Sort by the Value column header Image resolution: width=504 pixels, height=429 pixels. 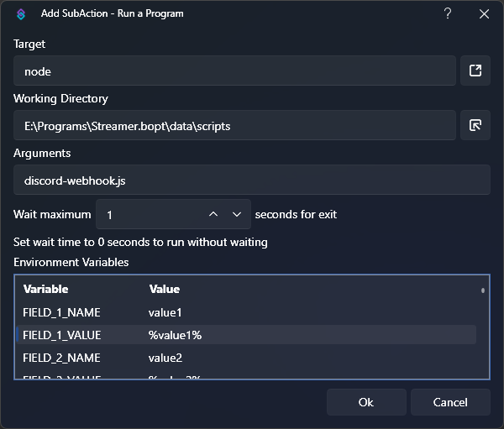[165, 289]
